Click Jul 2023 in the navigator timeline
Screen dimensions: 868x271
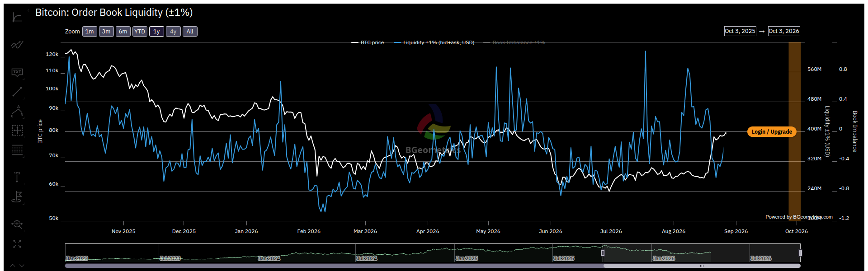click(170, 258)
